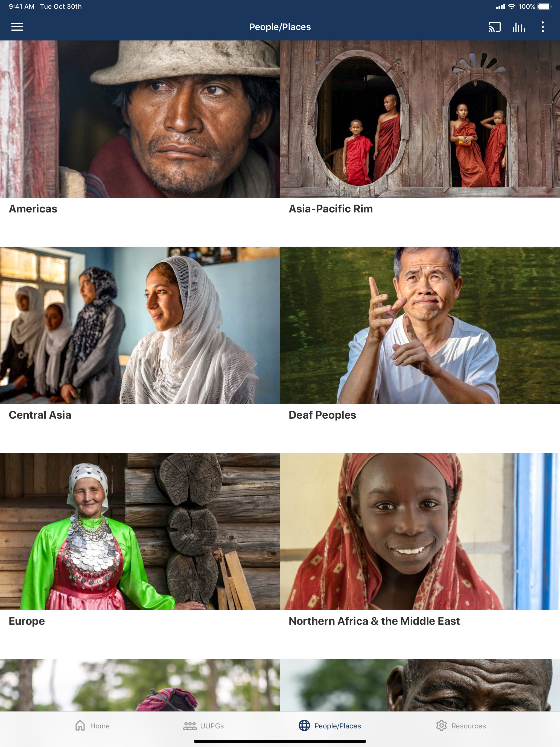The image size is (560, 747).
Task: Open the partially visible bottom-right portrait tile
Action: [420, 685]
